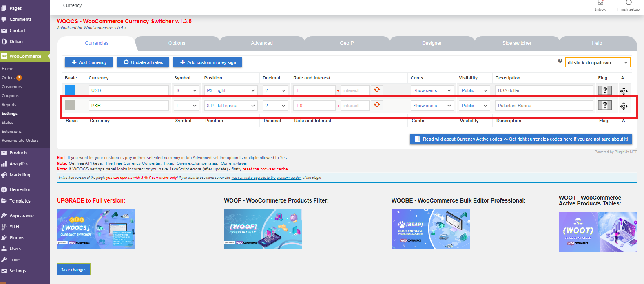Open Products icon in sidebar
The height and width of the screenshot is (284, 644).
(4, 153)
